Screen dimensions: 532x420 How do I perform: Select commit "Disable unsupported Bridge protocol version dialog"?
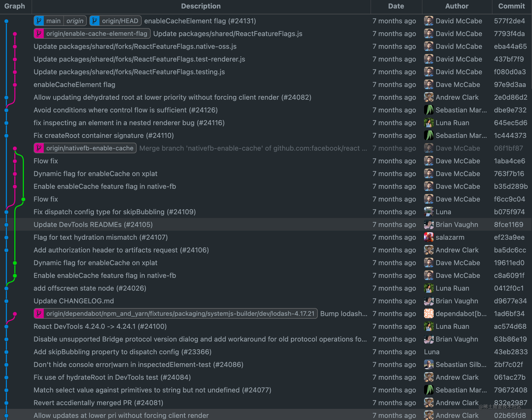coord(200,339)
